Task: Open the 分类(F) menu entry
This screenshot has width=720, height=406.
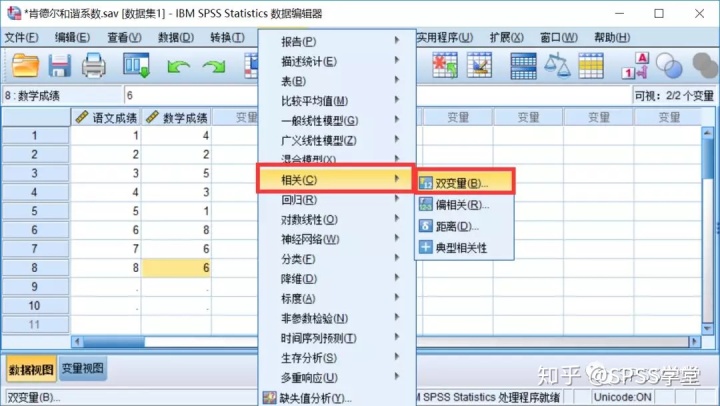Action: pyautogui.click(x=337, y=259)
